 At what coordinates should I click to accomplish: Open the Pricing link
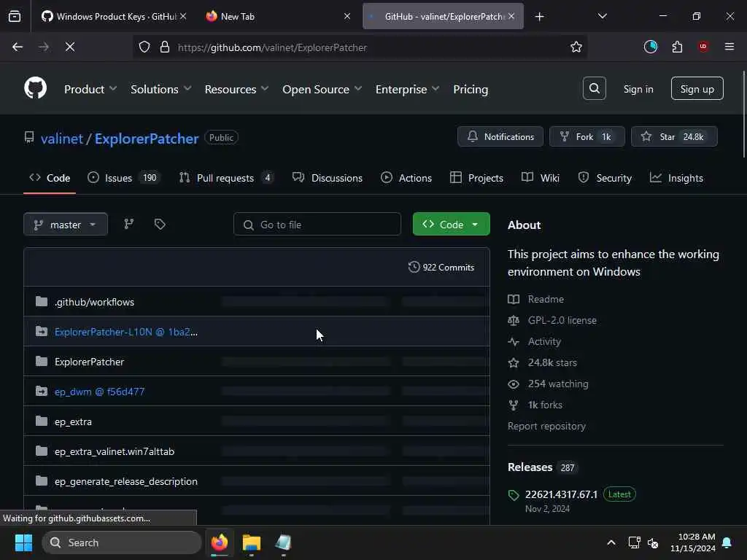(471, 89)
